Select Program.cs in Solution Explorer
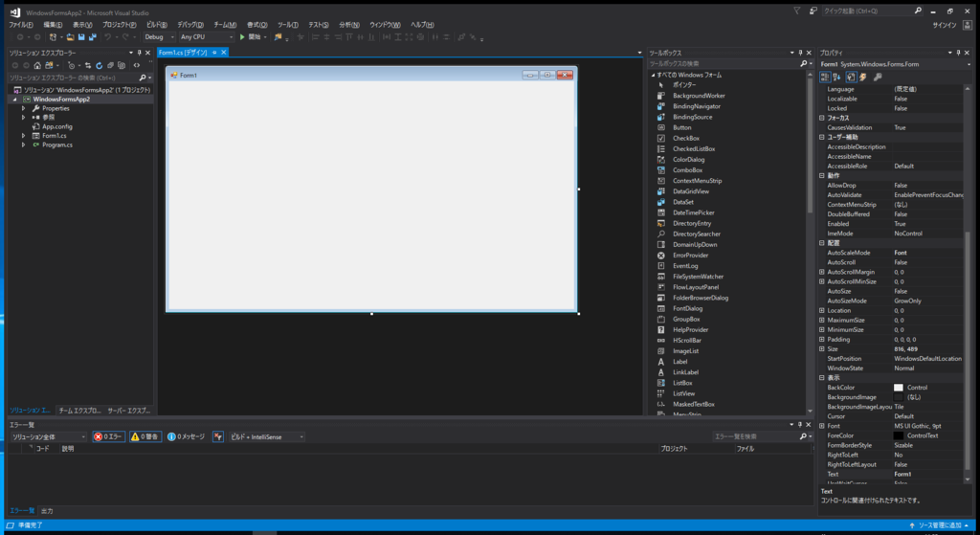 [x=56, y=145]
